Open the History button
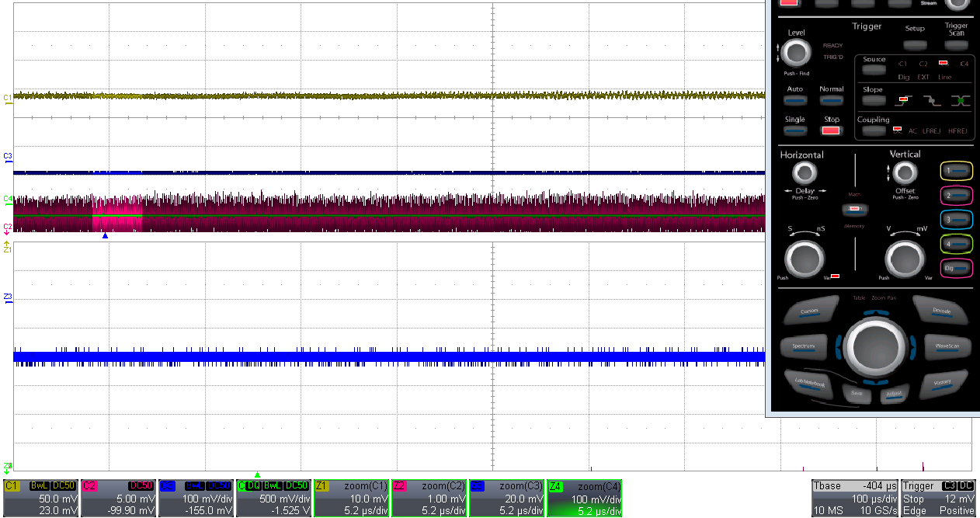This screenshot has height=518, width=980. (942, 383)
